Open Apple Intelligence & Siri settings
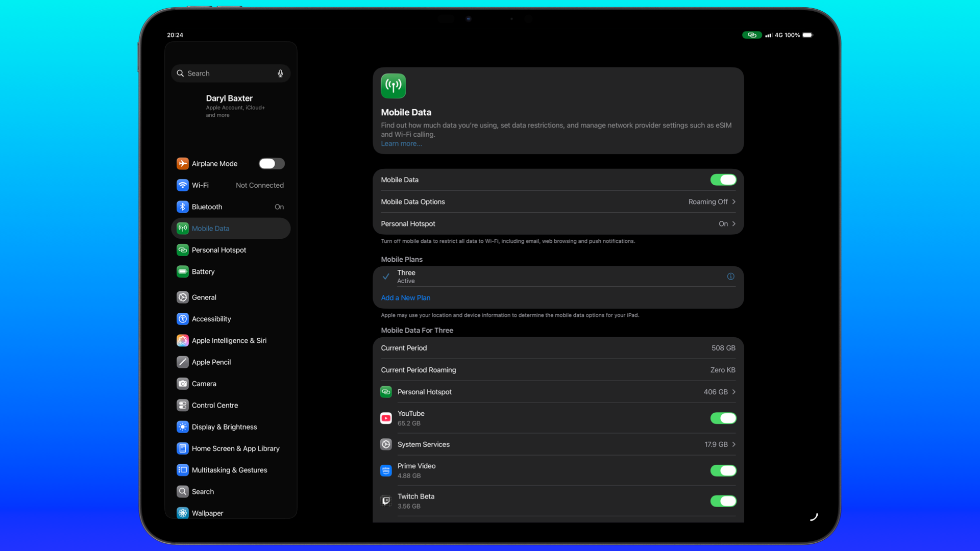Screen dimensions: 980x551 coord(229,341)
